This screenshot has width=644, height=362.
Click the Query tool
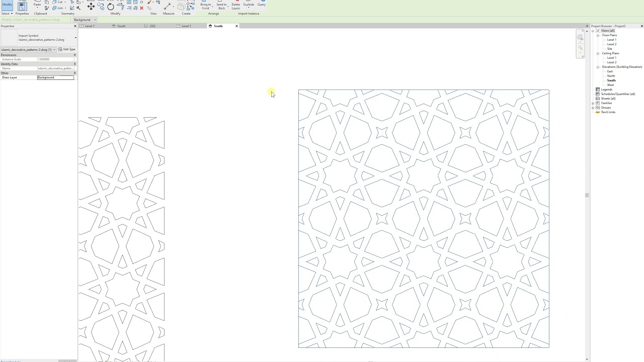point(262,4)
